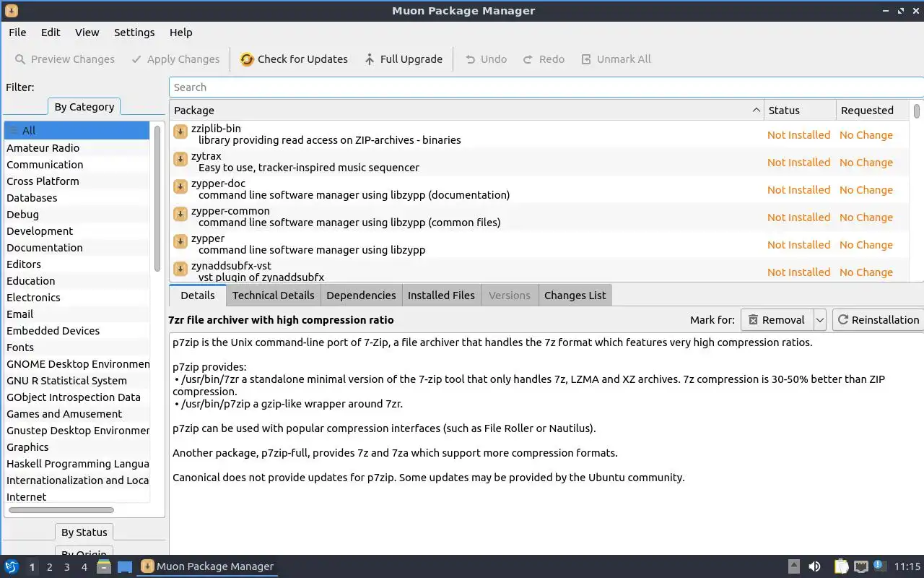Click the clipboard tray icon
924x578 pixels.
pyautogui.click(x=842, y=566)
